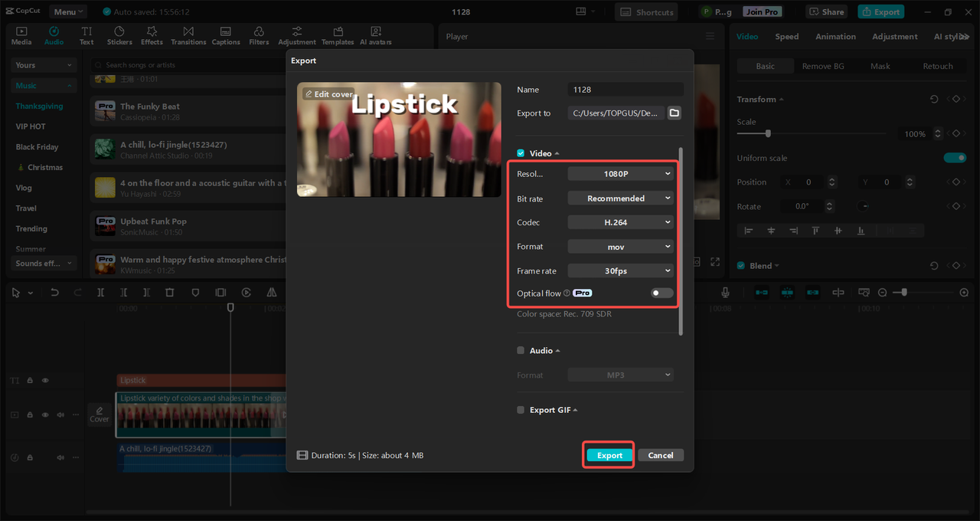Image resolution: width=980 pixels, height=521 pixels.
Task: Click the undo arrow in timeline toolbar
Action: click(x=54, y=293)
